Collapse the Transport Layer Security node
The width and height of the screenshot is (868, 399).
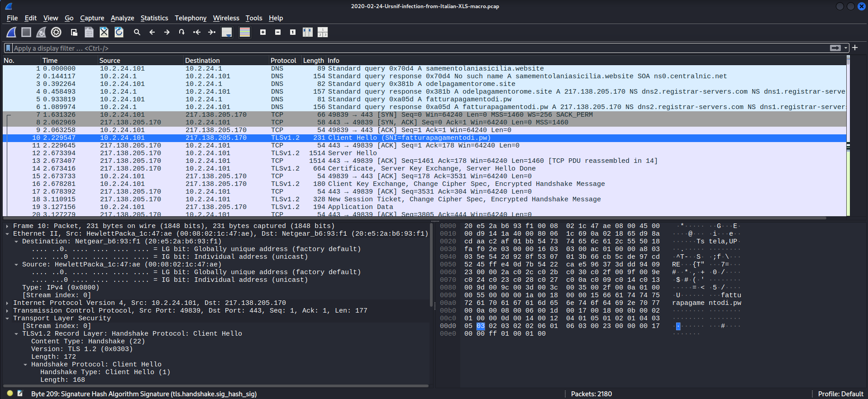[x=7, y=318]
